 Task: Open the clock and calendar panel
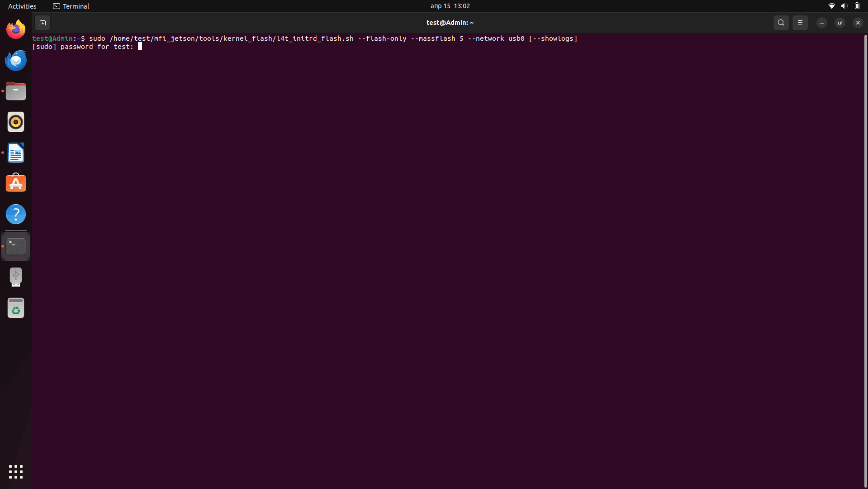(x=450, y=6)
